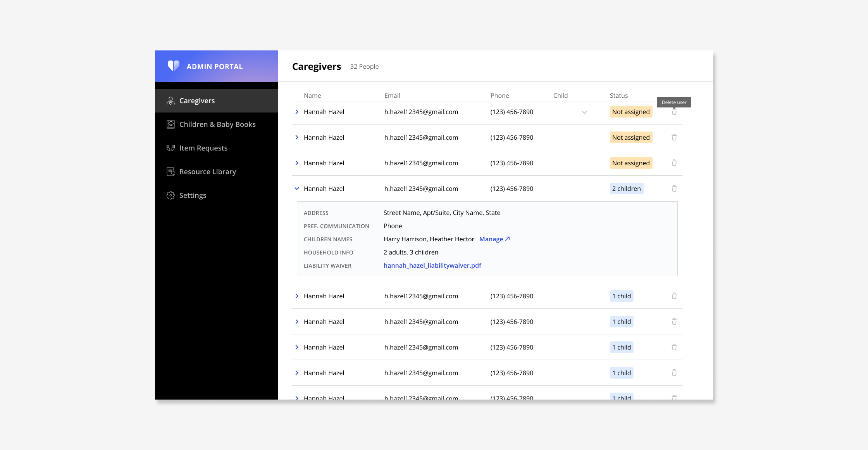Open the Child dropdown in the first row

pos(584,112)
